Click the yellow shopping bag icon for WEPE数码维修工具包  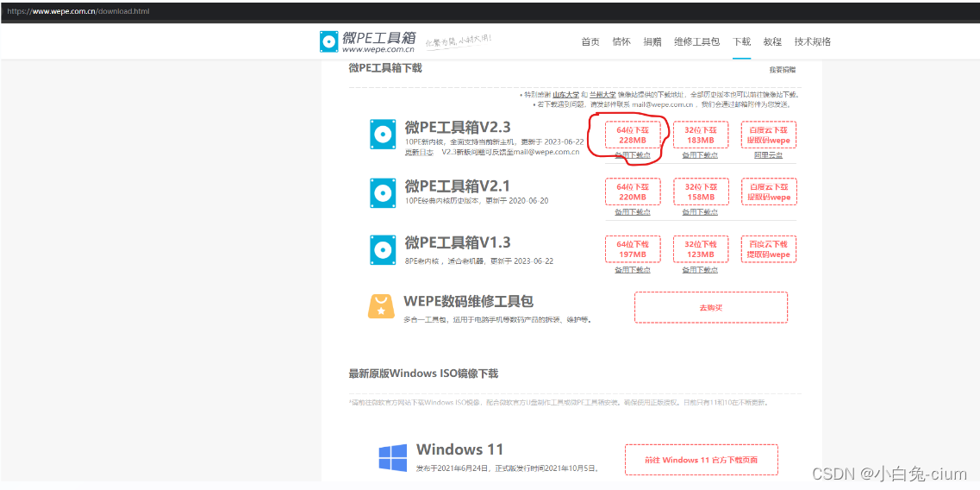tap(381, 306)
